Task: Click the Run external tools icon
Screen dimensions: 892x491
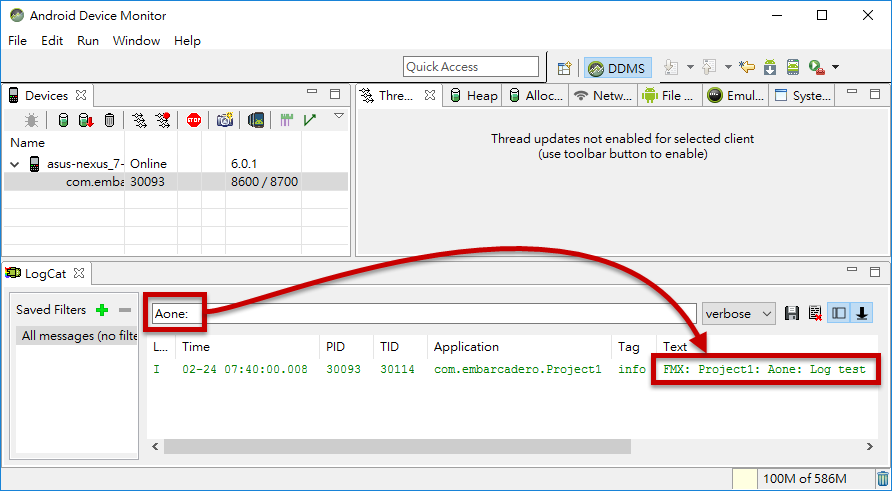Action: (817, 67)
